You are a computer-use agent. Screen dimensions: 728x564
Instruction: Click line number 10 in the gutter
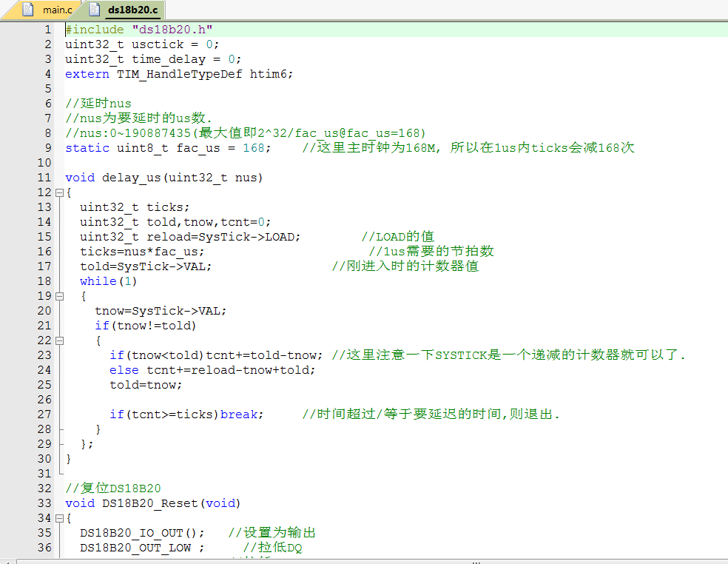(44, 163)
